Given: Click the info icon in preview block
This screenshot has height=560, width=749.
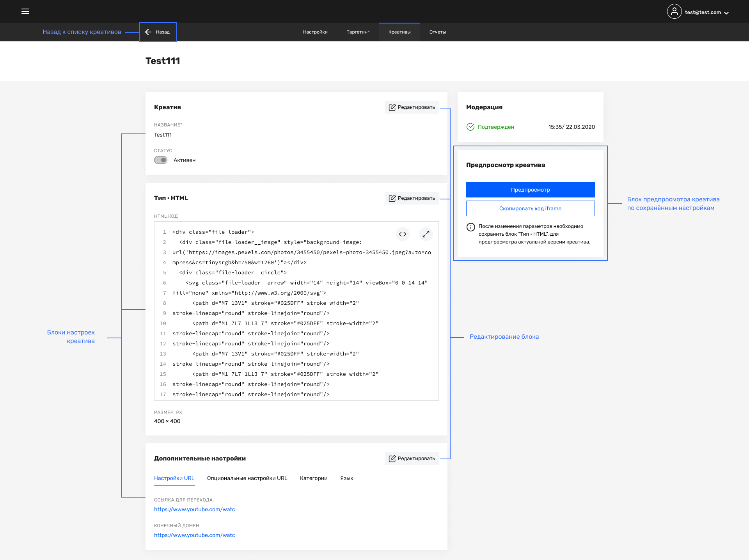Looking at the screenshot, I should 471,227.
